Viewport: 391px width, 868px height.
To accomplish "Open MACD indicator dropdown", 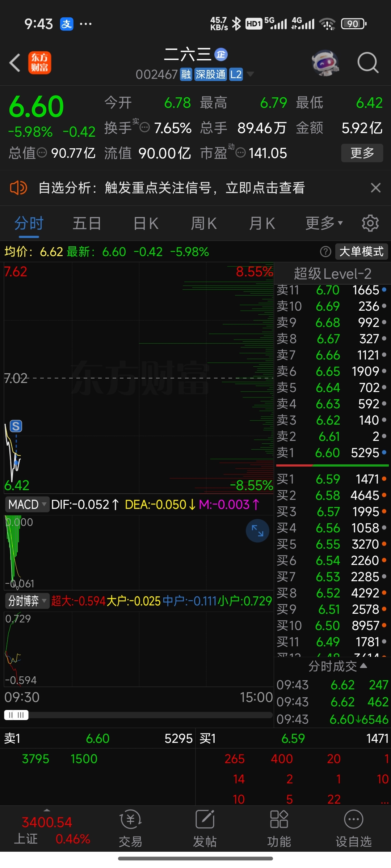I will (x=27, y=504).
